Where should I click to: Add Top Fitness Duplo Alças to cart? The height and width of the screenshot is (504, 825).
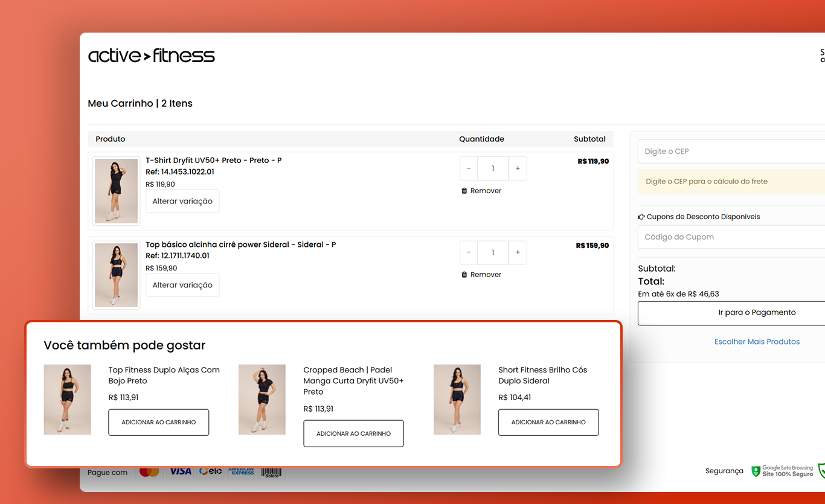pos(159,423)
